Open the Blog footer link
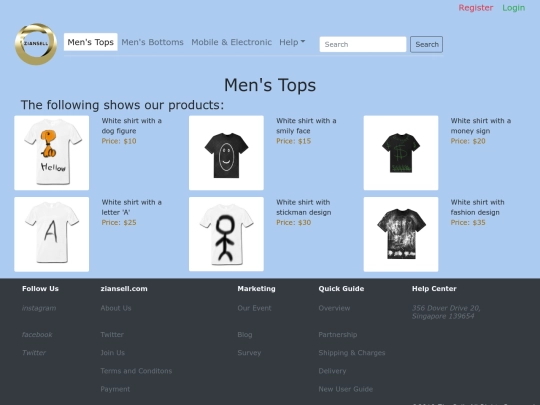The width and height of the screenshot is (540, 405). coord(245,334)
